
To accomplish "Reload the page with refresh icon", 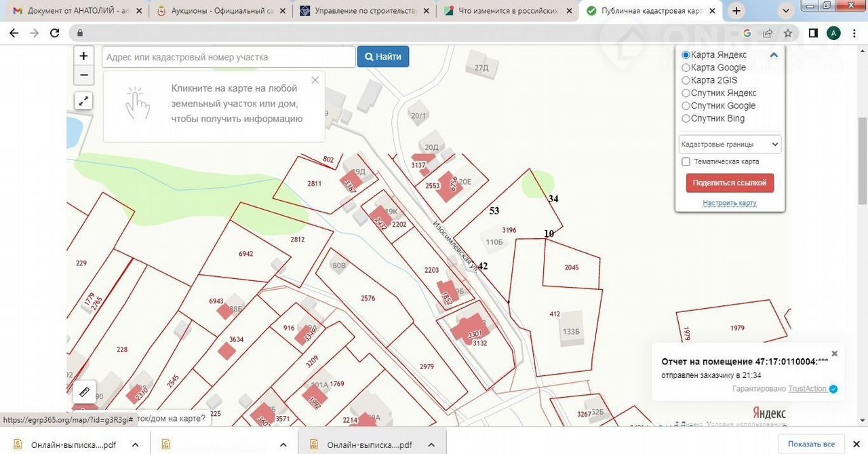I will 55,33.
